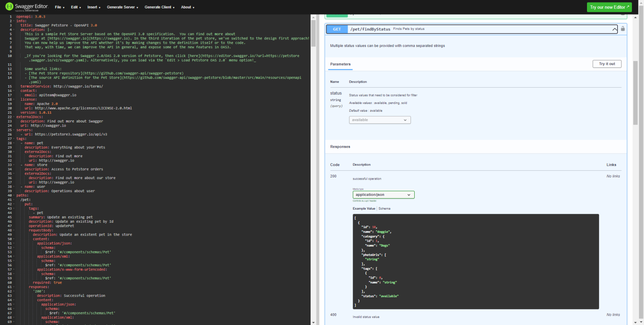Open the application/json media type dropdown
Viewport: 644px width, 325px height.
coord(383,194)
